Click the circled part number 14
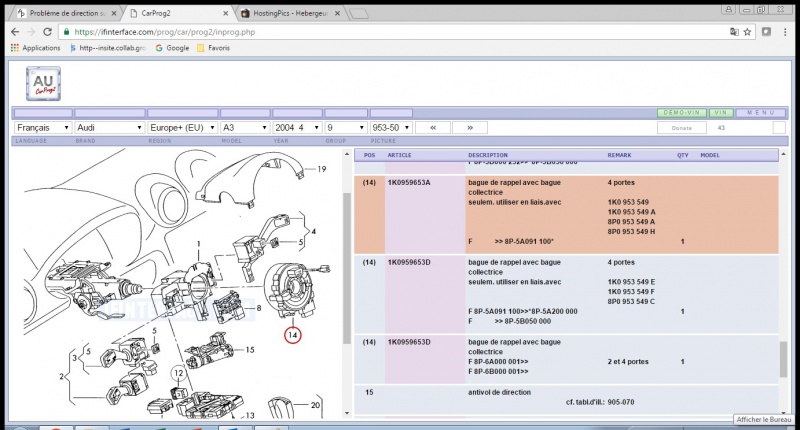 pos(292,335)
